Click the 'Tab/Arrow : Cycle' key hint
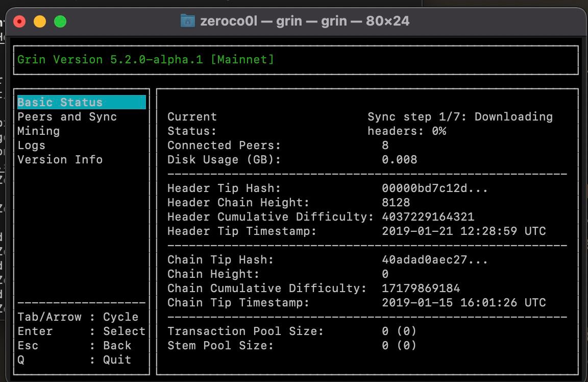This screenshot has height=382, width=588. click(x=78, y=316)
